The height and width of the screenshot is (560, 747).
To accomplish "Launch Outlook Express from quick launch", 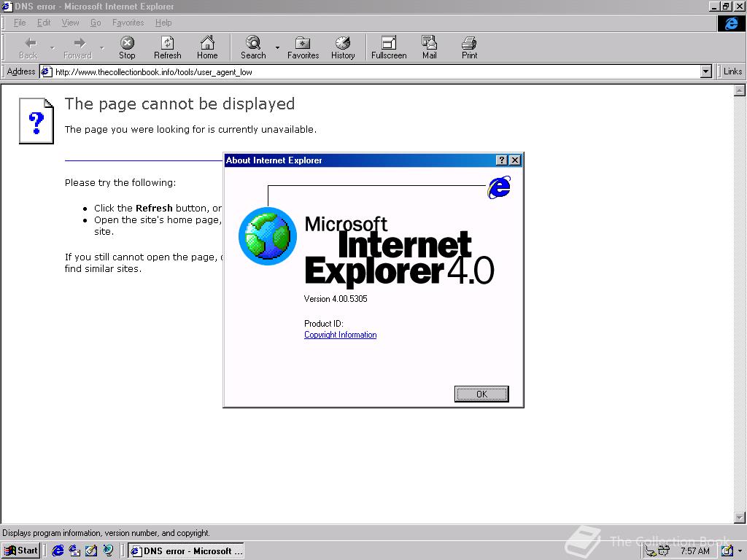I will [75, 551].
